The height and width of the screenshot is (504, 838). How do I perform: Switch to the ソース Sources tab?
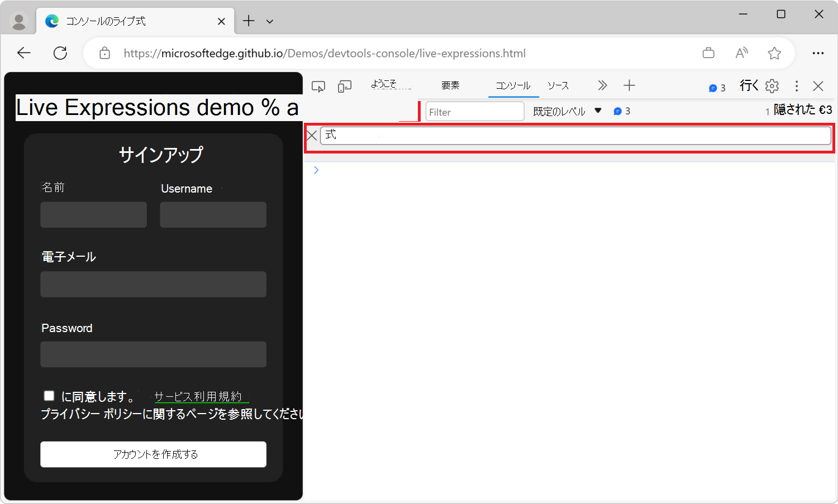(x=558, y=85)
